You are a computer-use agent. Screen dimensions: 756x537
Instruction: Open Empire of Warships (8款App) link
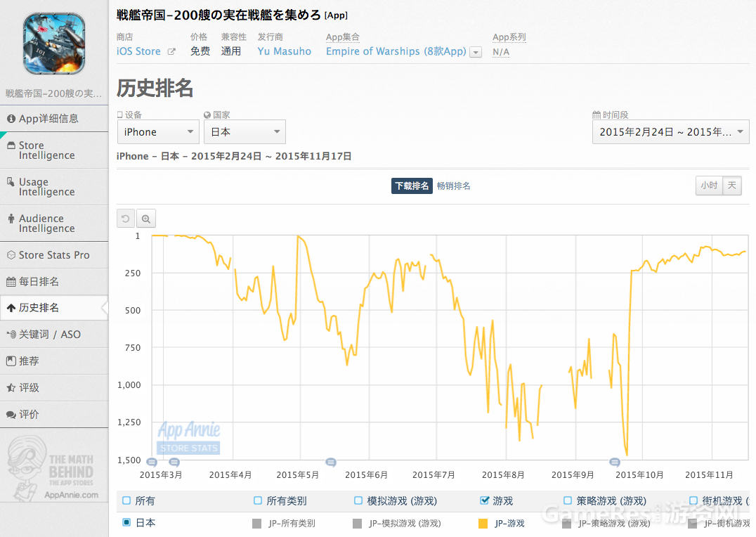[x=396, y=51]
